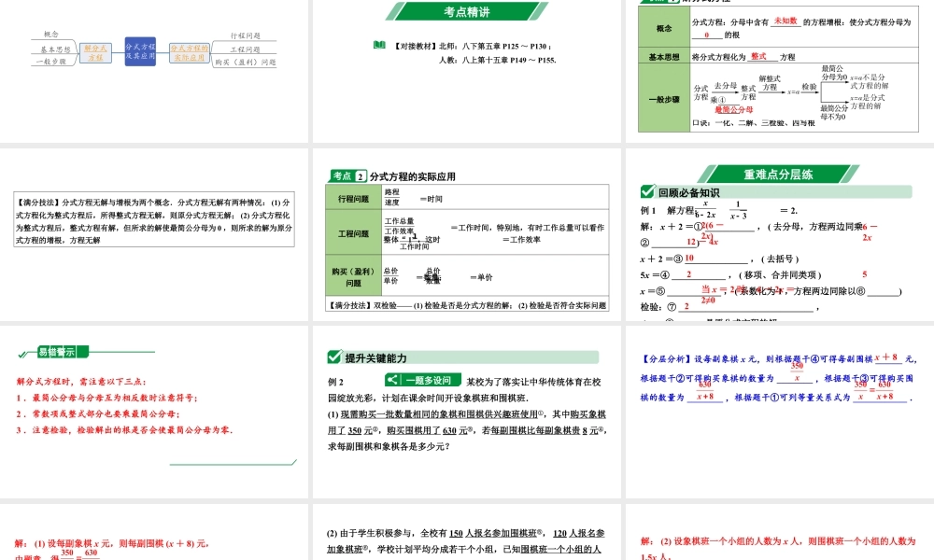Click the highlighted 解分式方程 node
934x560 pixels.
pyautogui.click(x=93, y=54)
